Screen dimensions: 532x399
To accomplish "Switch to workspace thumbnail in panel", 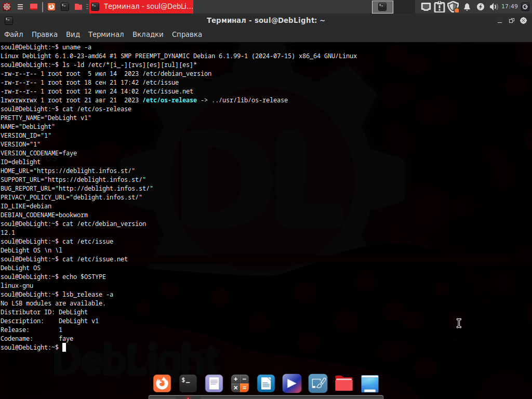I will click(382, 7).
